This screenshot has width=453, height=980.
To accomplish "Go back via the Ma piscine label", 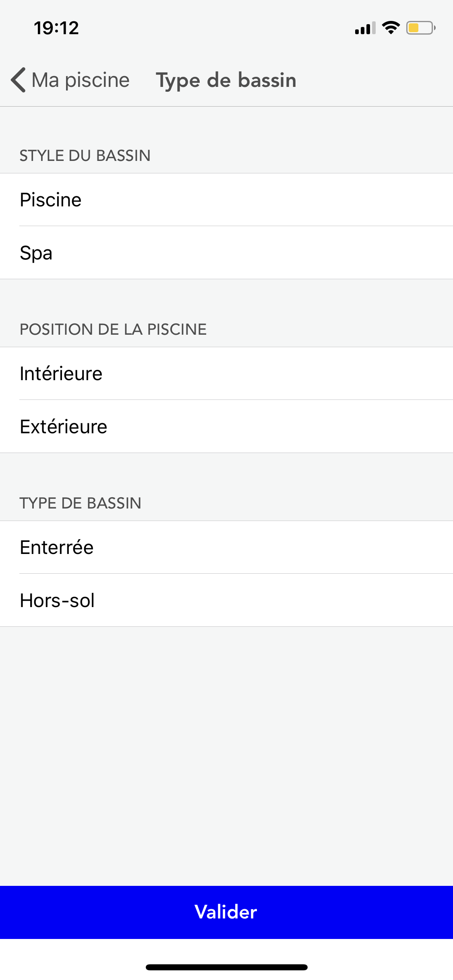I will tap(81, 80).
